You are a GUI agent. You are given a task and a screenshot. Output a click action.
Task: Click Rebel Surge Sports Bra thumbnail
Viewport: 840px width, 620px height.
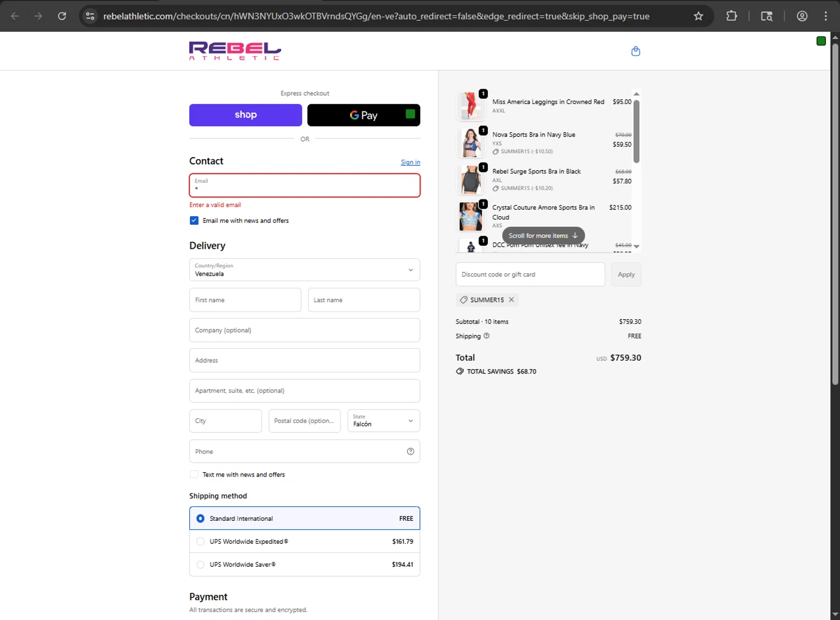pyautogui.click(x=470, y=179)
